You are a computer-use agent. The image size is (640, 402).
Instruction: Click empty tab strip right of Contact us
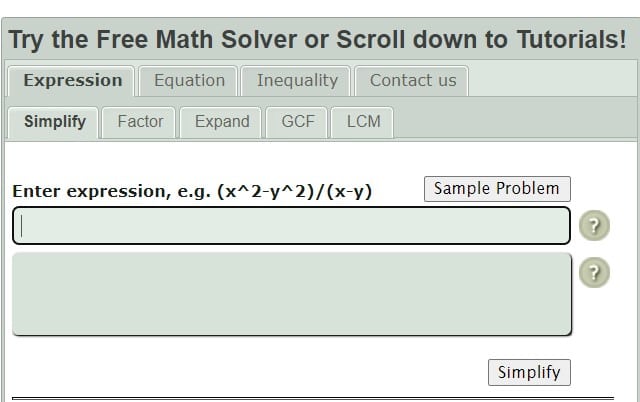[552, 78]
